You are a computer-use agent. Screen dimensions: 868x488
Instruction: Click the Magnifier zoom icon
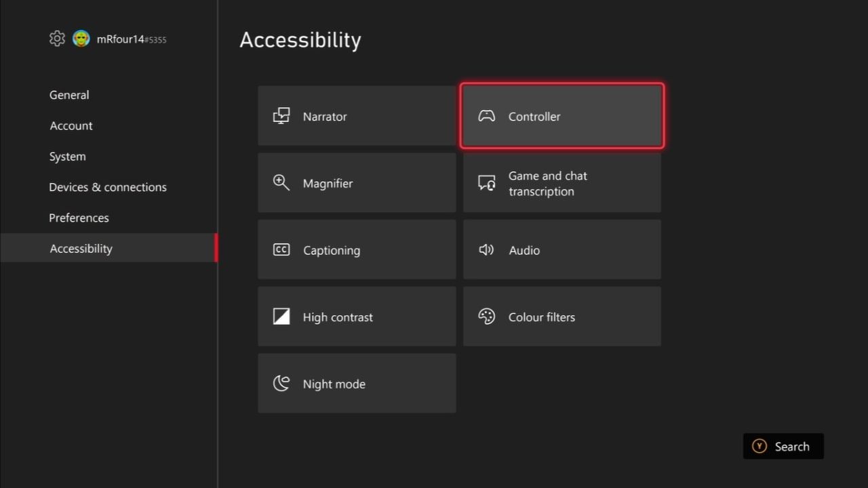click(x=281, y=183)
